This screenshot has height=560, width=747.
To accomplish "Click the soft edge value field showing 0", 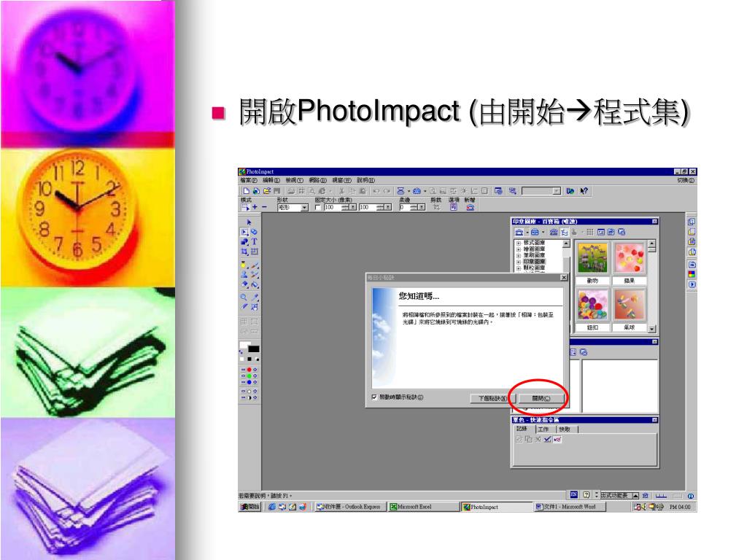I will (405, 208).
